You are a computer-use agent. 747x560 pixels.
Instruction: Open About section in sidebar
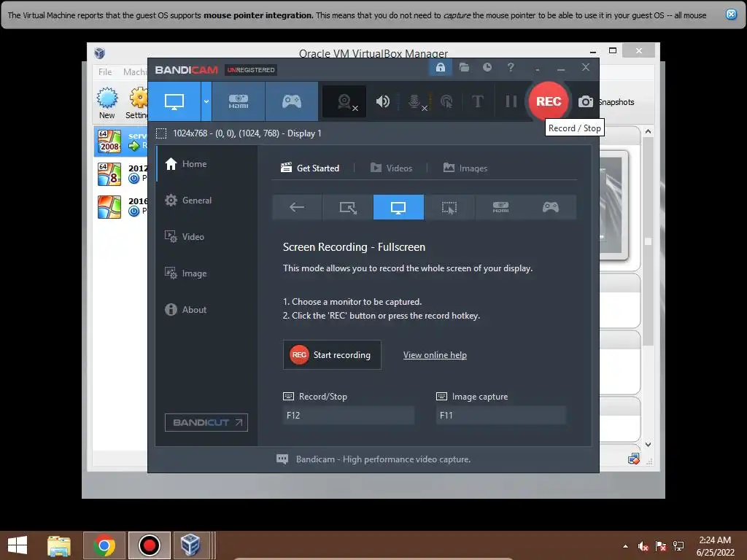pyautogui.click(x=206, y=309)
